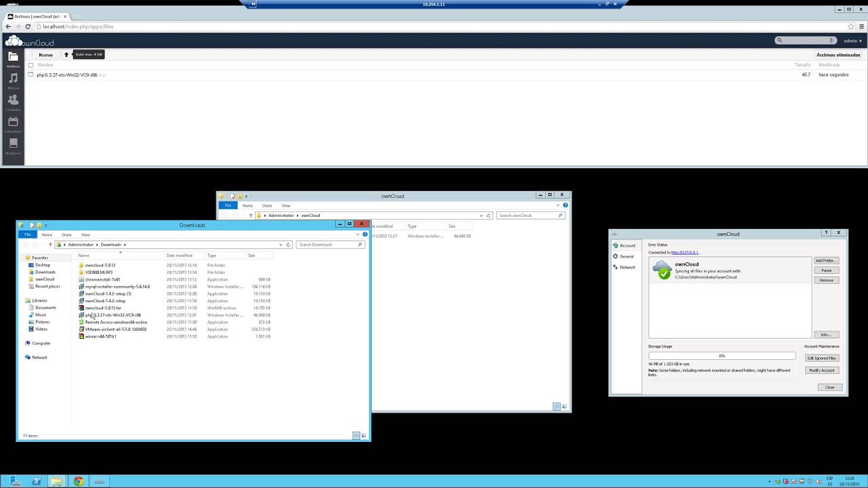Image resolution: width=868 pixels, height=488 pixels.
Task: Open Help in the Downloads window ribbon
Action: click(365, 235)
